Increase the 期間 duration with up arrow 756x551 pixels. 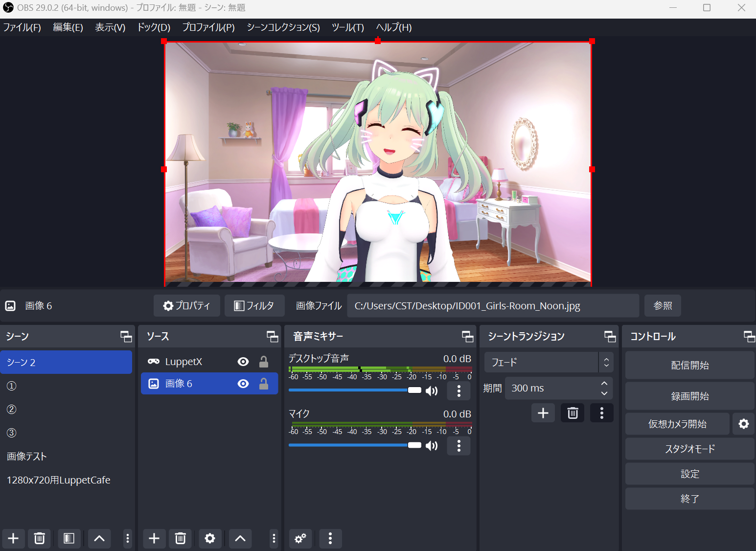[604, 383]
